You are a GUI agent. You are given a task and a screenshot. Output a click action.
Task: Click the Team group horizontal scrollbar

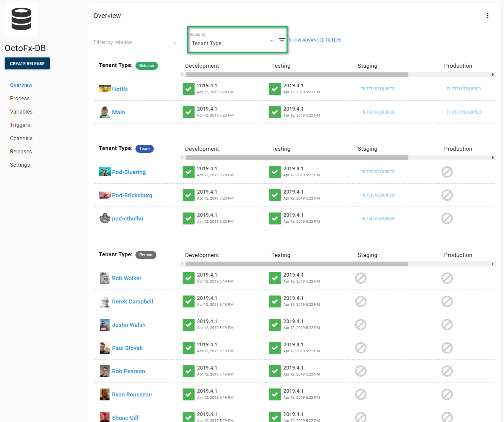[x=296, y=158]
